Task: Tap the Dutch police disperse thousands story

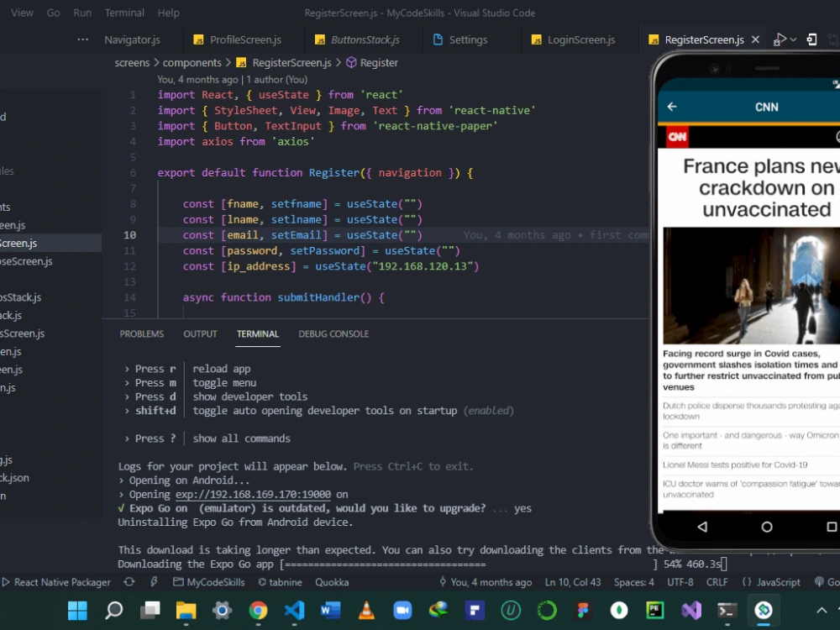Action: (751, 411)
